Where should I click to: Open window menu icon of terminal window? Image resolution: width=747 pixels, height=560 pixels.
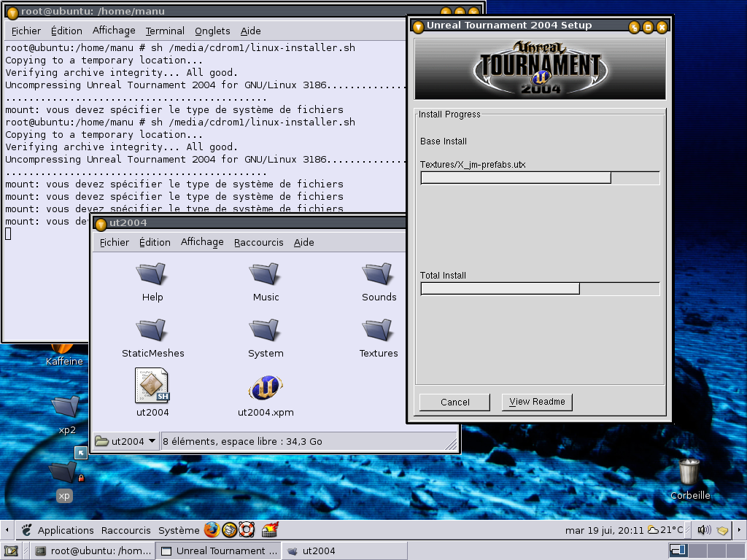(12, 12)
